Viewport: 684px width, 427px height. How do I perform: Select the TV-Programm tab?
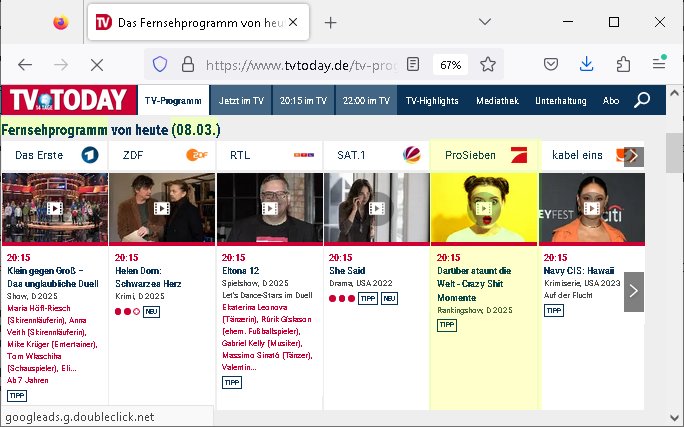173,100
